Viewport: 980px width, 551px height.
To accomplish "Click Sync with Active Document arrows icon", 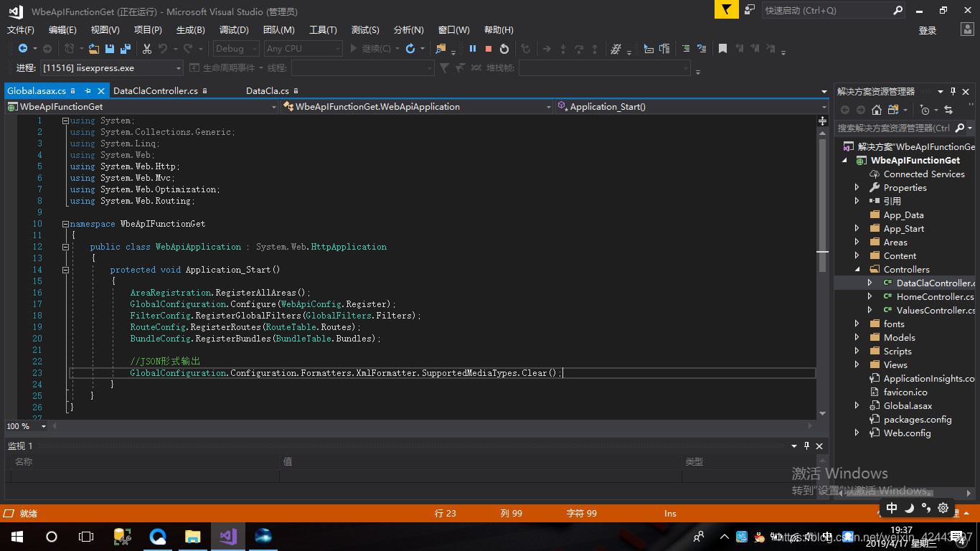I will coord(948,110).
